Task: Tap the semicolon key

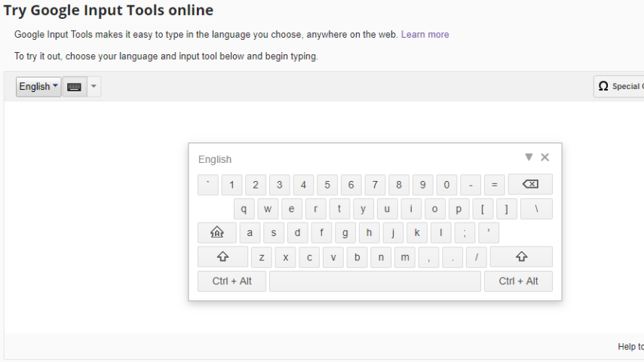Action: coord(465,232)
